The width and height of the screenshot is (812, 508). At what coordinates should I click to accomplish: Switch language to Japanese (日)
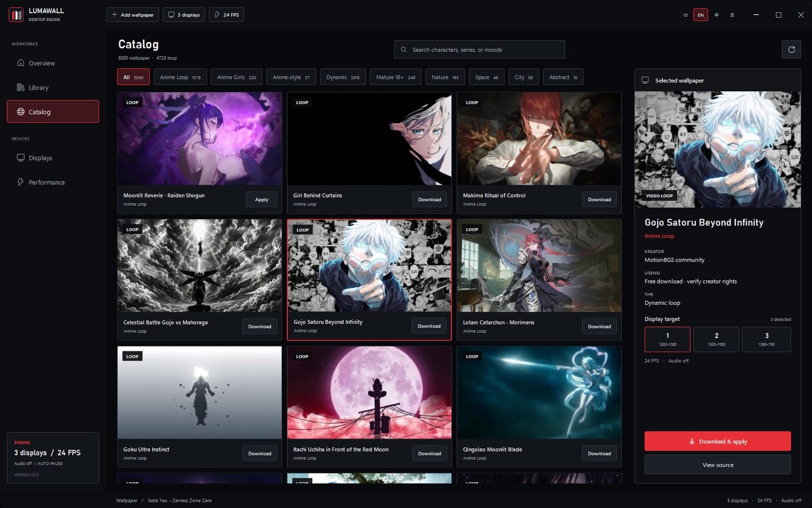pyautogui.click(x=732, y=15)
